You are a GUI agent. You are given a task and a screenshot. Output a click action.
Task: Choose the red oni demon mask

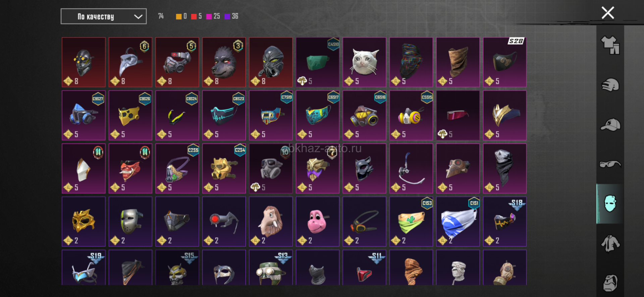(130, 169)
